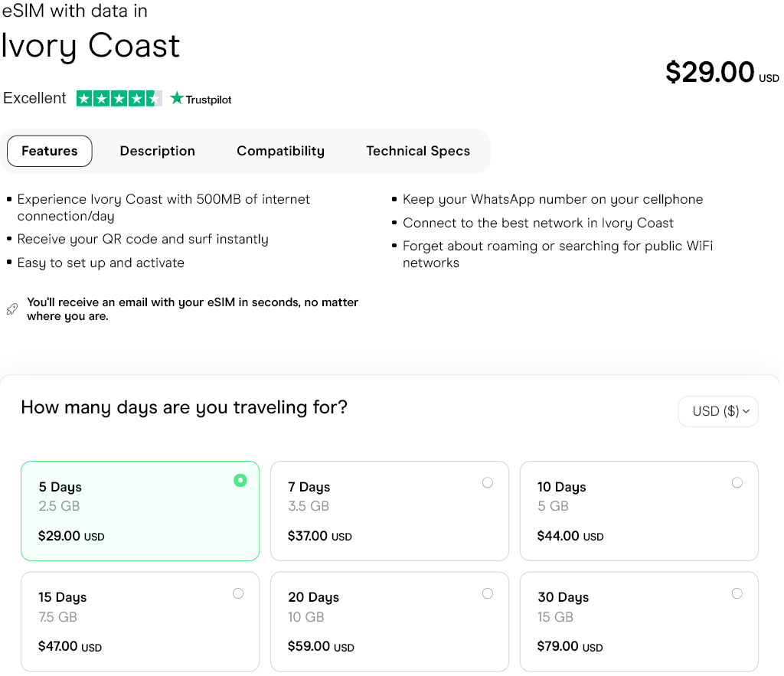The height and width of the screenshot is (676, 784).
Task: Click the rocket icon beside email notice
Action: point(11,309)
